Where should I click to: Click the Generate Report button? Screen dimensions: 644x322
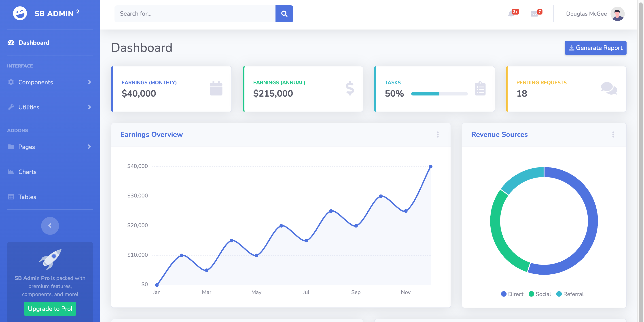click(x=595, y=48)
